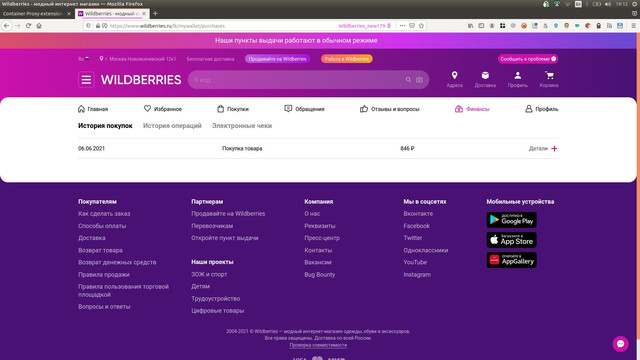
Task: Open Как сделать заказ link
Action: tap(104, 213)
